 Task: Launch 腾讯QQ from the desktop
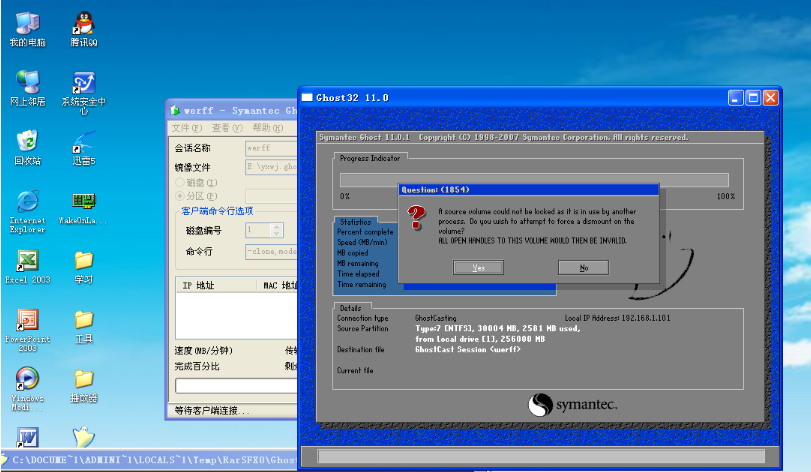[x=83, y=29]
